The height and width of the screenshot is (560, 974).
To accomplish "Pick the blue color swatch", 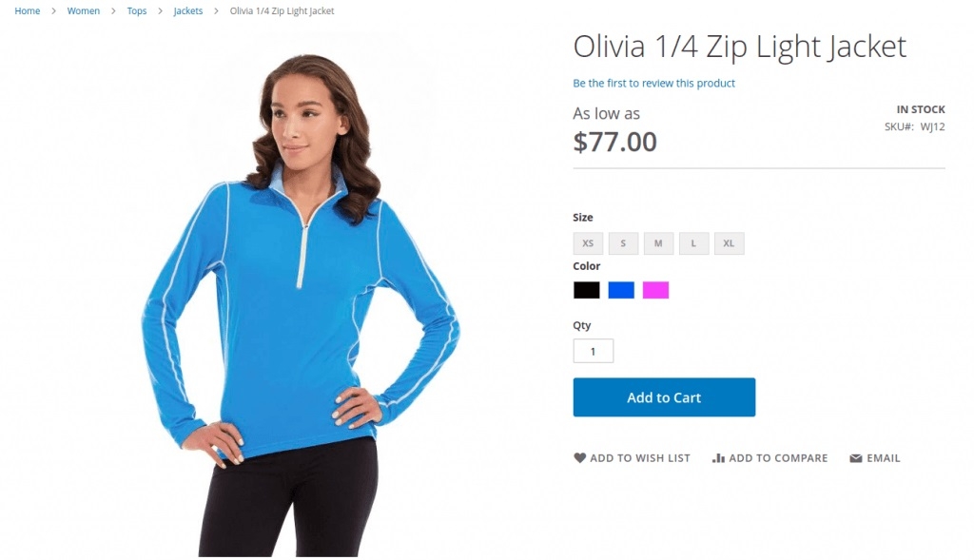I will pyautogui.click(x=621, y=290).
